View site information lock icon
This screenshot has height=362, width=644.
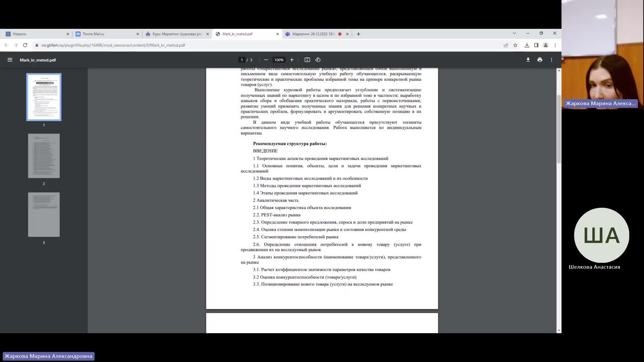tap(37, 45)
